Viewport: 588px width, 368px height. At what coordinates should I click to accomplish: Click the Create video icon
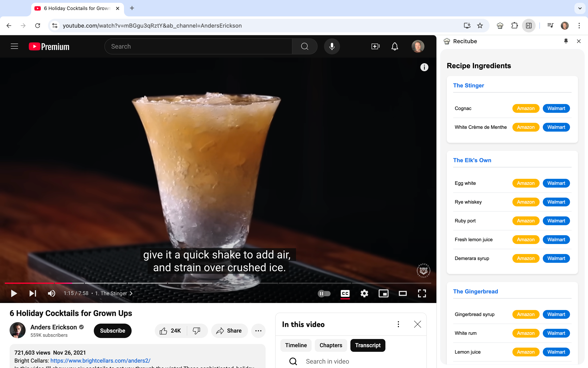point(375,46)
